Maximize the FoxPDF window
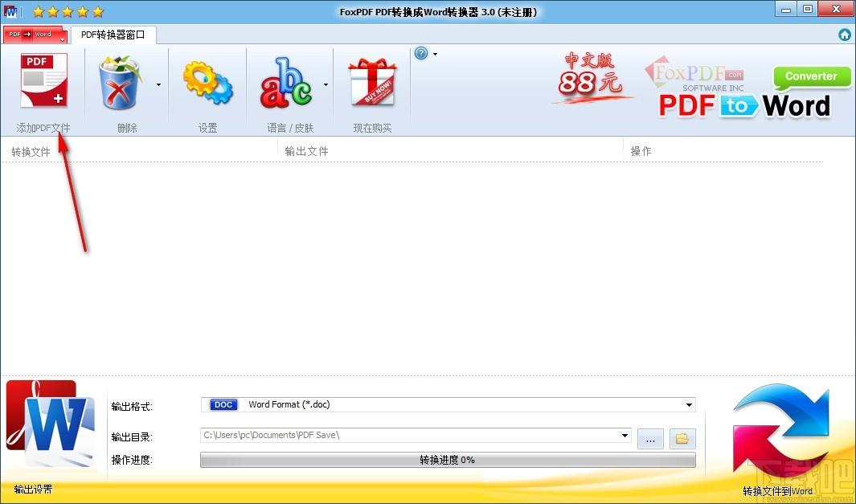856x504 pixels. pos(808,9)
